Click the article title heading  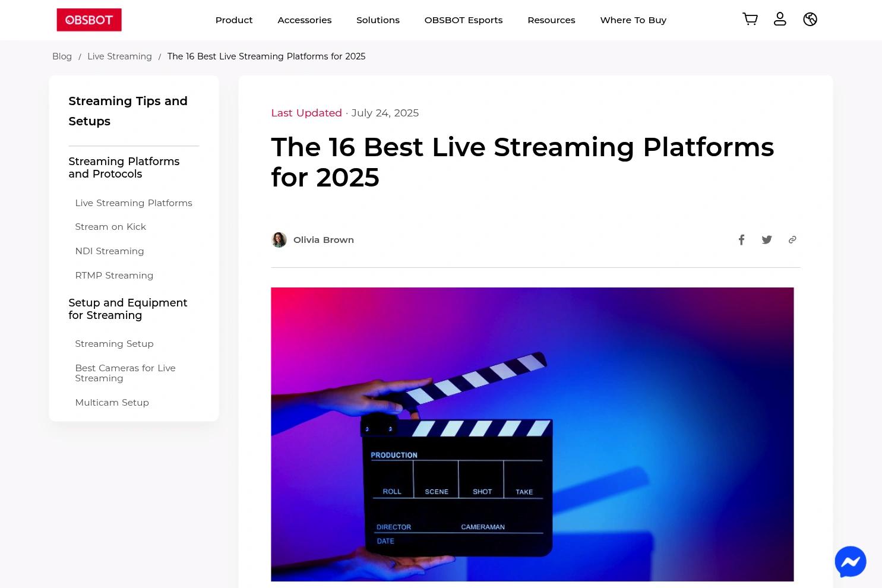click(x=523, y=162)
